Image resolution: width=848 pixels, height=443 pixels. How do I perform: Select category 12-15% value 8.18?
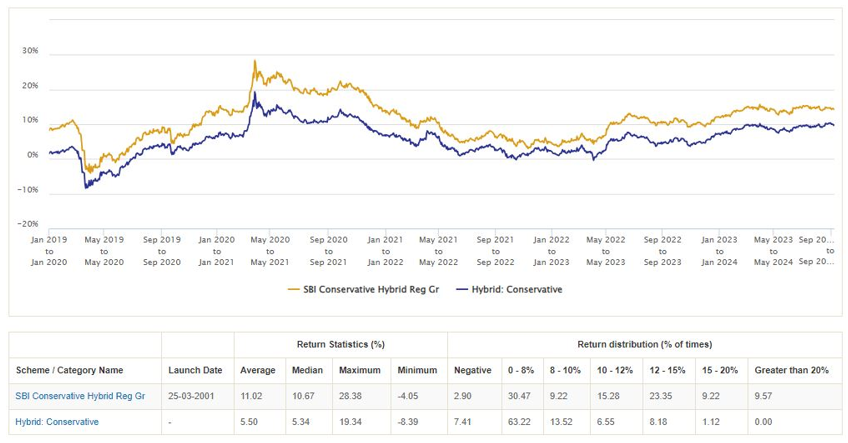[659, 422]
